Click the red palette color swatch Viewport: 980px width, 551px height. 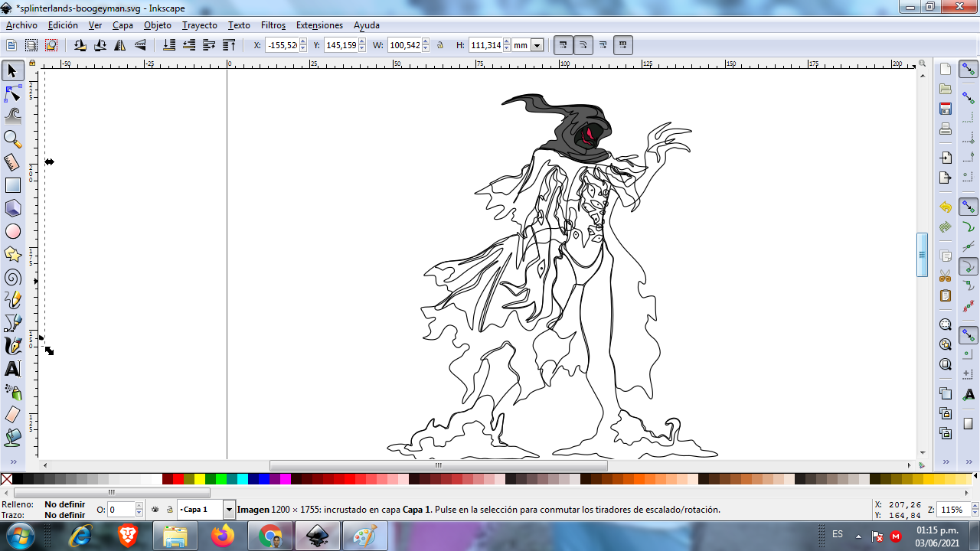pos(178,479)
